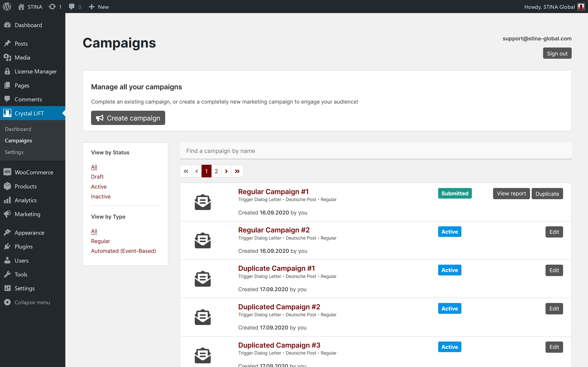Open the New content dropdown
This screenshot has width=588, height=367.
click(x=99, y=7)
